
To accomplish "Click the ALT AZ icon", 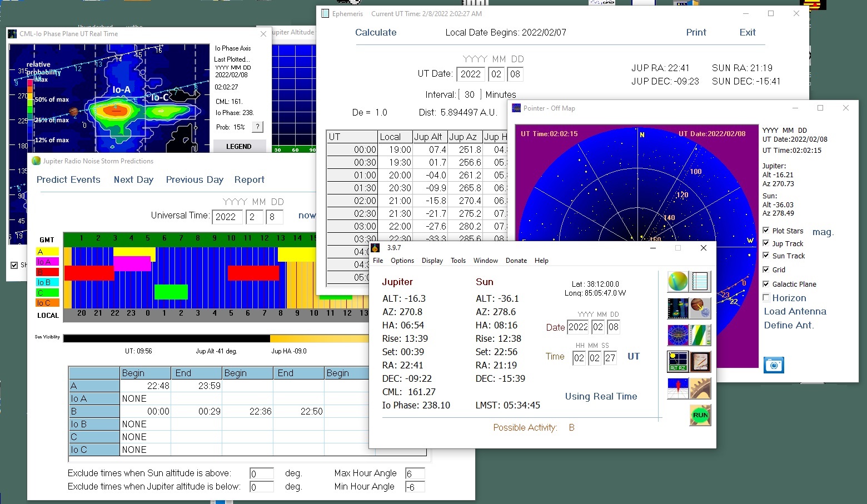I will coord(677,362).
